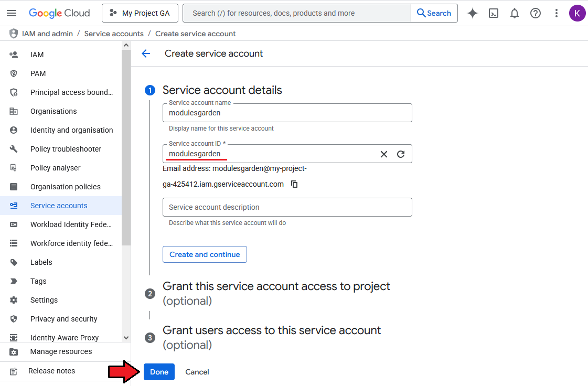Copy the service account email address

pyautogui.click(x=295, y=184)
